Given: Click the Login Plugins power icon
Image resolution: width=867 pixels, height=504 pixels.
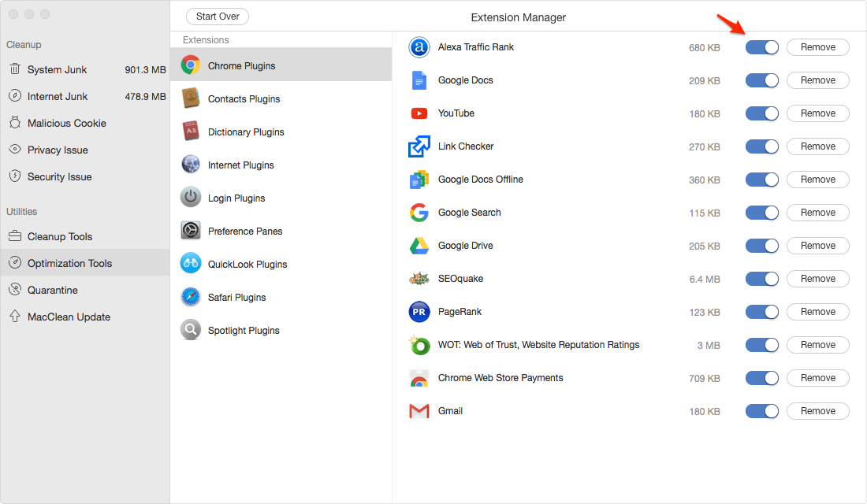Looking at the screenshot, I should click(x=191, y=198).
